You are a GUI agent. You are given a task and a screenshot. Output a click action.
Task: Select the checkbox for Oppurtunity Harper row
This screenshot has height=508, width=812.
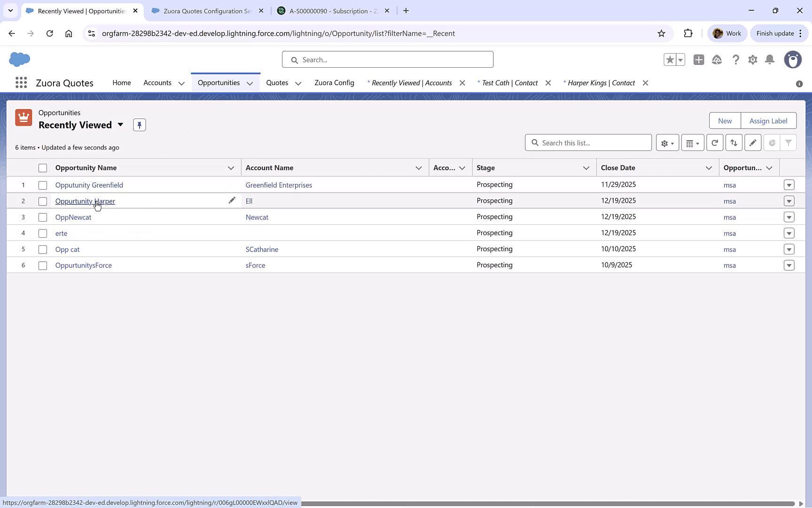click(x=43, y=201)
